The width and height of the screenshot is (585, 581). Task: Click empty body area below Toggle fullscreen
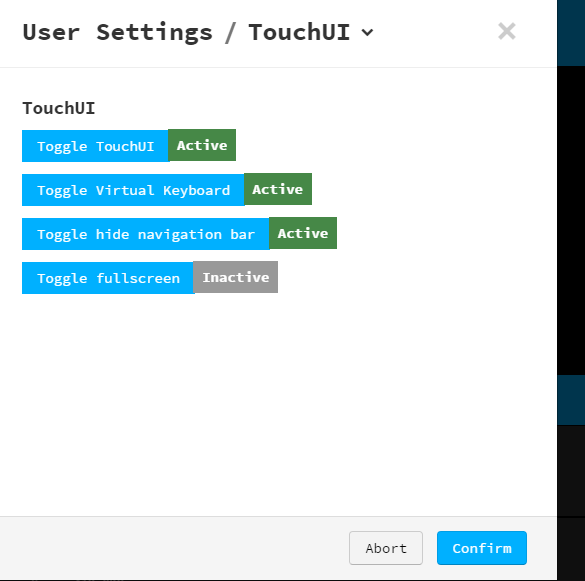(x=278, y=403)
